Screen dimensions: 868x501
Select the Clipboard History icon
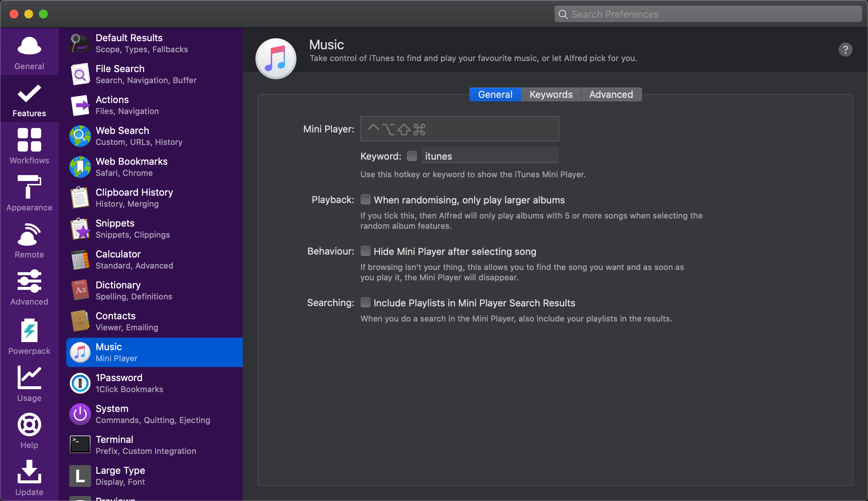[80, 198]
